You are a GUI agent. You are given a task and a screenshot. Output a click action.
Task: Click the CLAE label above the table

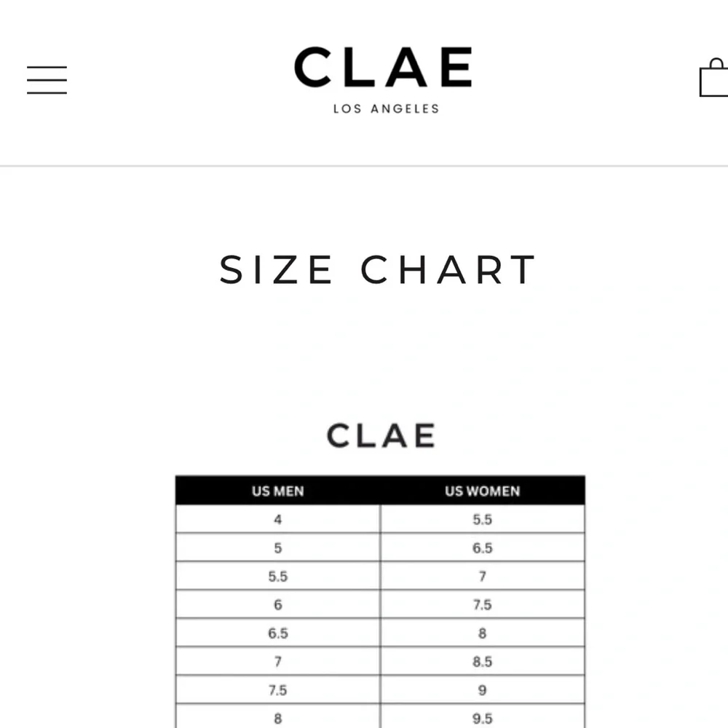(380, 435)
